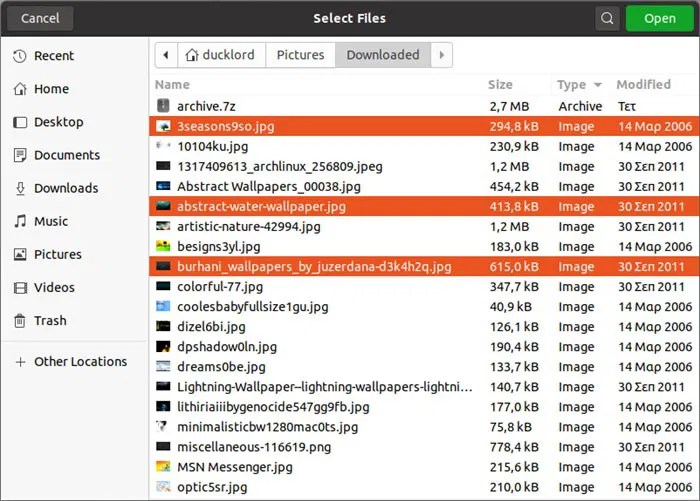The width and height of the screenshot is (700, 501).
Task: Click the Videos film icon in sidebar
Action: pos(20,287)
